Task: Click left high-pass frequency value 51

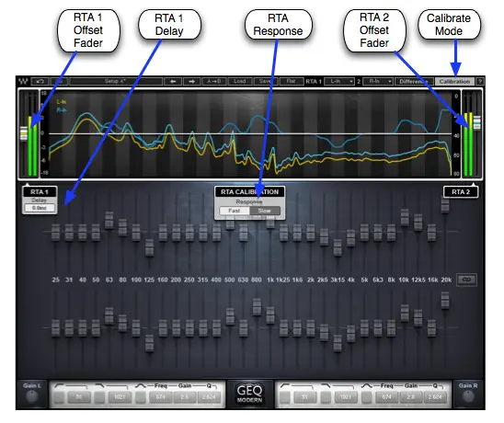Action: (79, 397)
